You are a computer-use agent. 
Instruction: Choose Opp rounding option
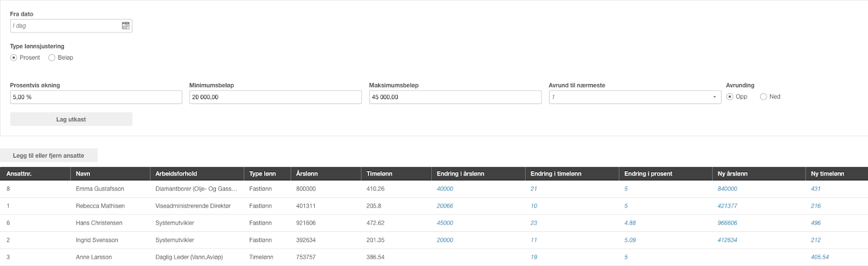(730, 96)
